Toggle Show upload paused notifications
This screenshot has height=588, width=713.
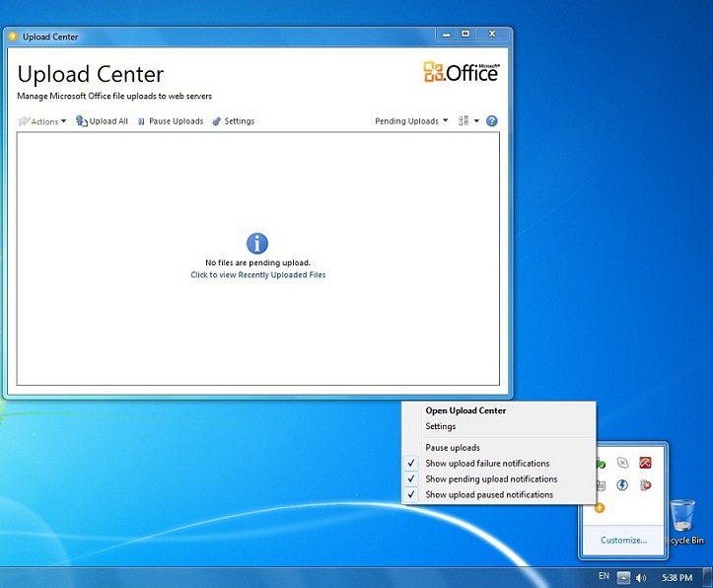pos(489,494)
